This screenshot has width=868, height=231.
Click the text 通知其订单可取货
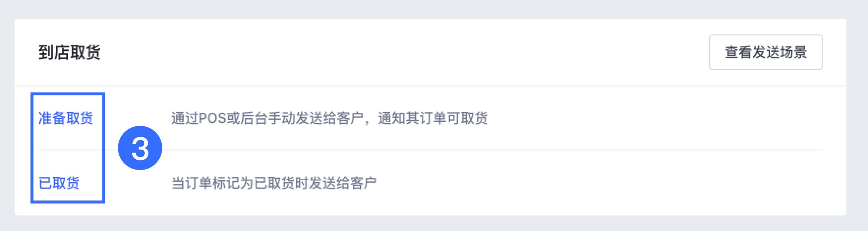[433, 118]
